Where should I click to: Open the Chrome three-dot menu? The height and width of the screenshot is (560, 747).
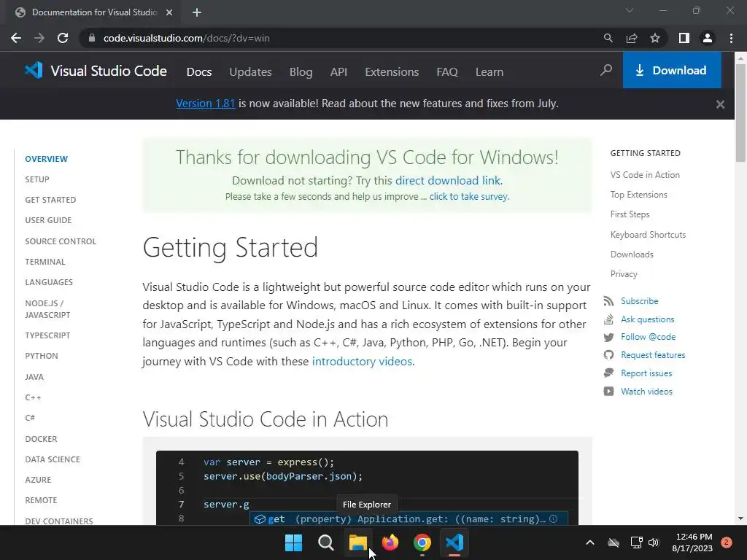point(731,38)
